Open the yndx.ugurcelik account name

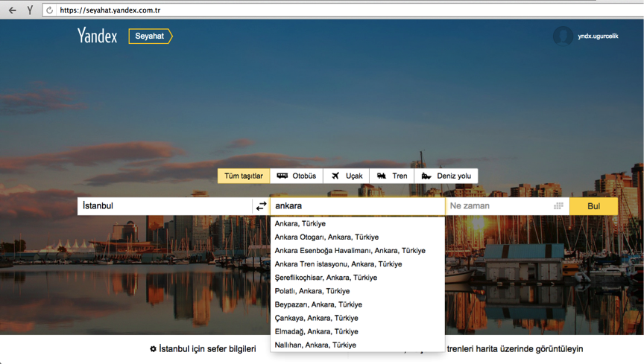click(x=598, y=36)
